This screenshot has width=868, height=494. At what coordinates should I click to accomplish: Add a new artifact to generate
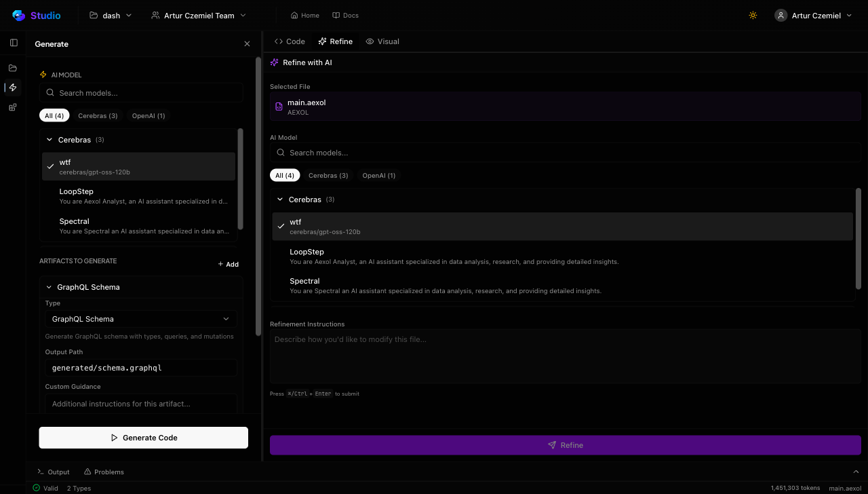[x=228, y=265]
